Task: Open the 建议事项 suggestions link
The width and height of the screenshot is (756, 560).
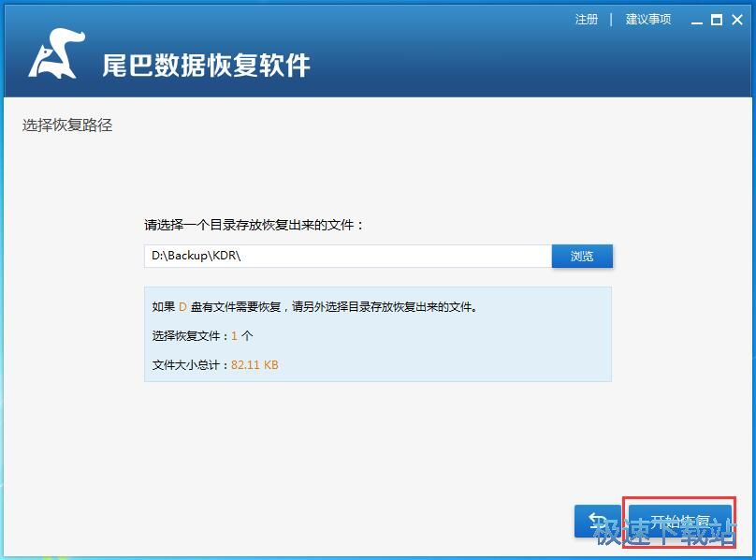Action: coord(648,20)
